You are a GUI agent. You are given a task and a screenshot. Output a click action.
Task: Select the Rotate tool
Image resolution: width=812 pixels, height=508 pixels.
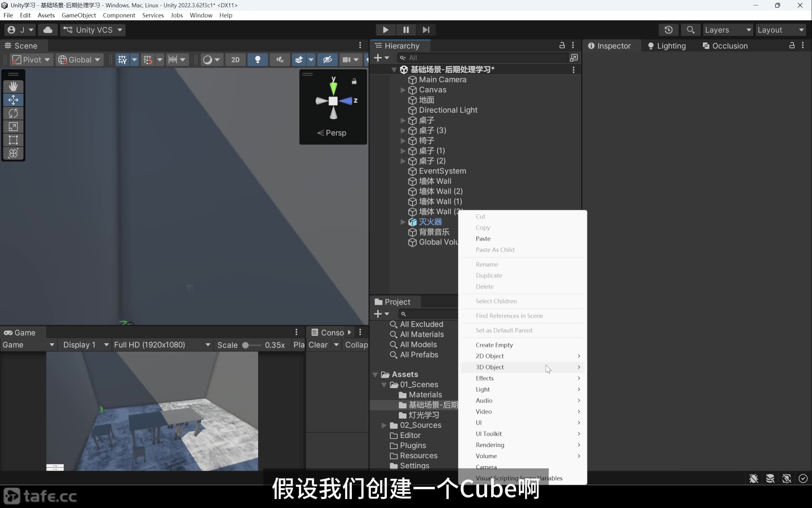click(x=13, y=113)
